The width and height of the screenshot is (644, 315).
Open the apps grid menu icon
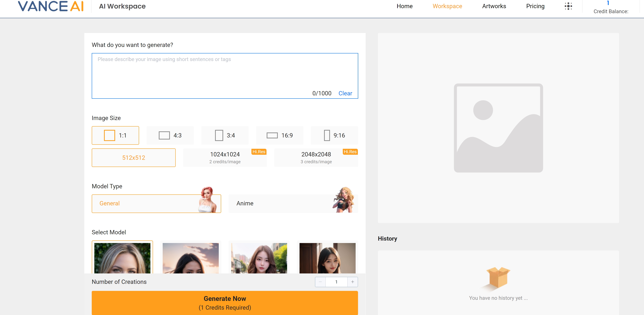click(568, 6)
